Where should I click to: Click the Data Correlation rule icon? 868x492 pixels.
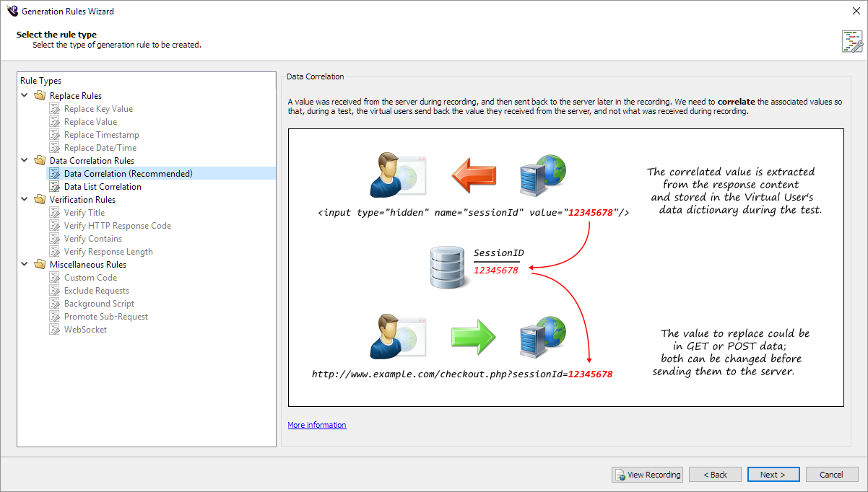[x=55, y=174]
